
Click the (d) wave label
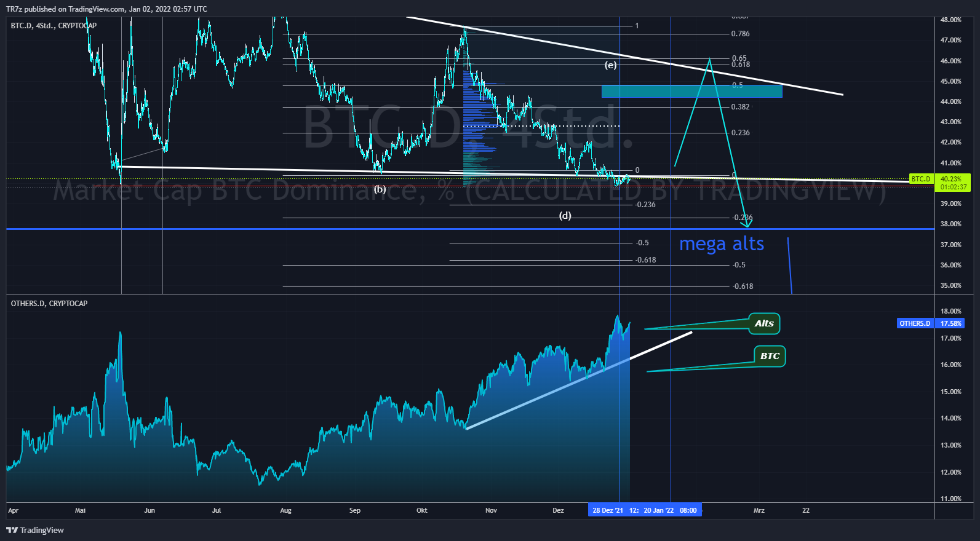click(565, 215)
